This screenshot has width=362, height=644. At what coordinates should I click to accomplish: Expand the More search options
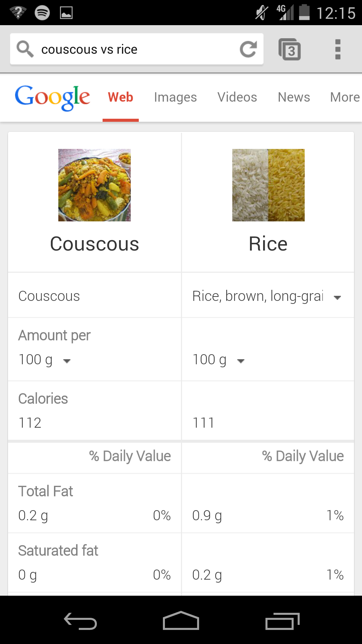coord(345,97)
